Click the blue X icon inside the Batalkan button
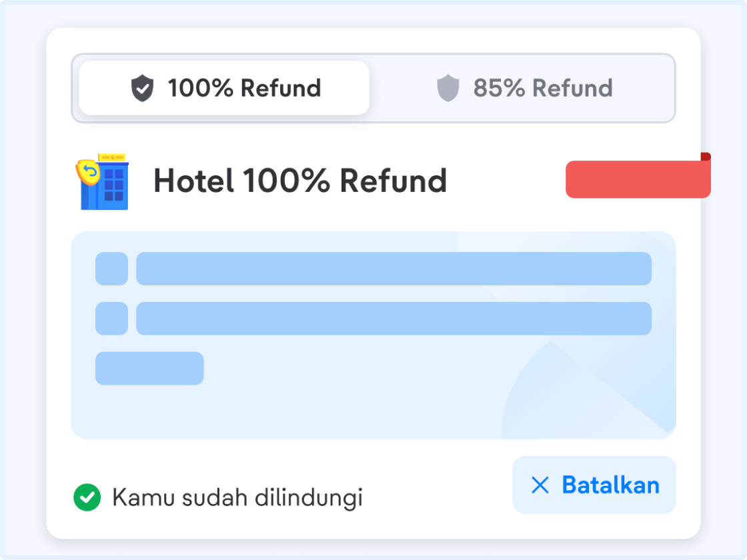Viewport: 747px width, 560px height. click(x=539, y=485)
